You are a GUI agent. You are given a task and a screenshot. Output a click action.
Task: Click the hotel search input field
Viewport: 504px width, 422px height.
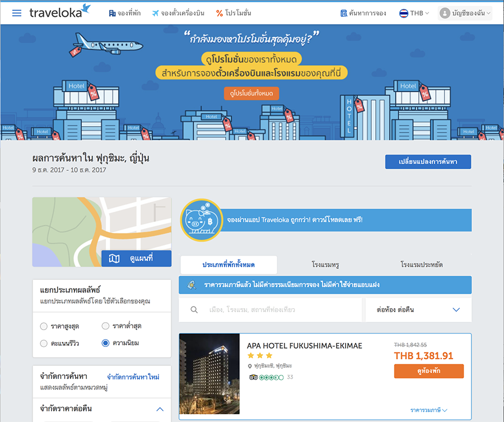point(270,310)
